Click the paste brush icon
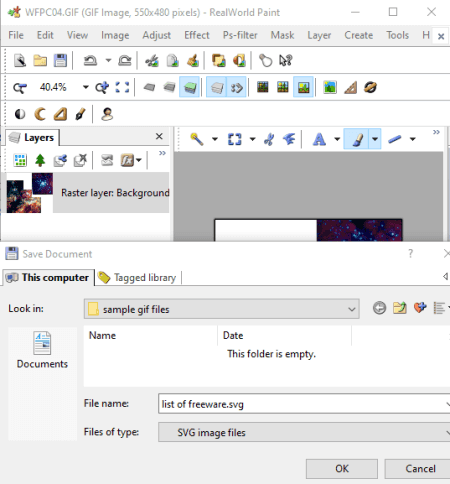Viewport: 450px width, 484px height. [x=193, y=61]
